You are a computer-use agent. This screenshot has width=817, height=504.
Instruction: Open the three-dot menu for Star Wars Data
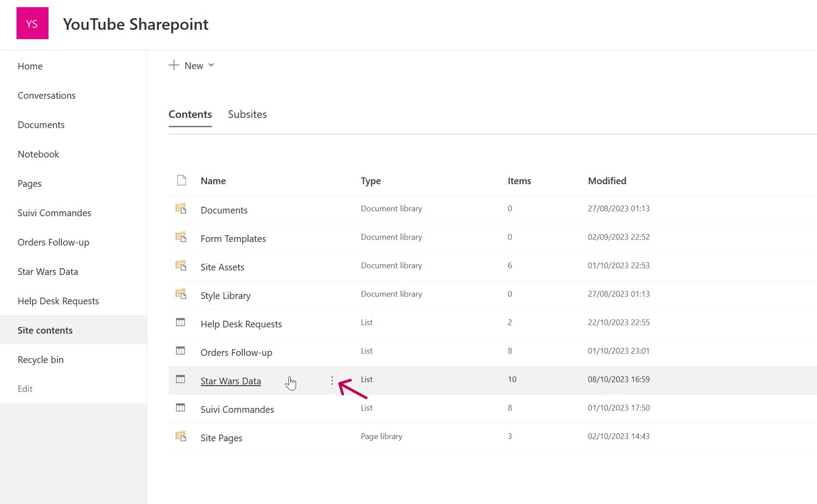[332, 380]
